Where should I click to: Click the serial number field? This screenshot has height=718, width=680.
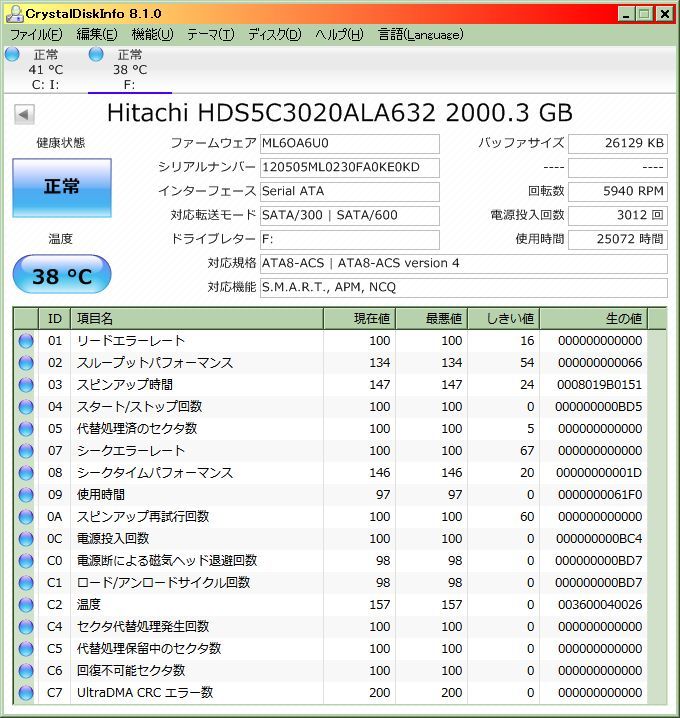point(350,168)
